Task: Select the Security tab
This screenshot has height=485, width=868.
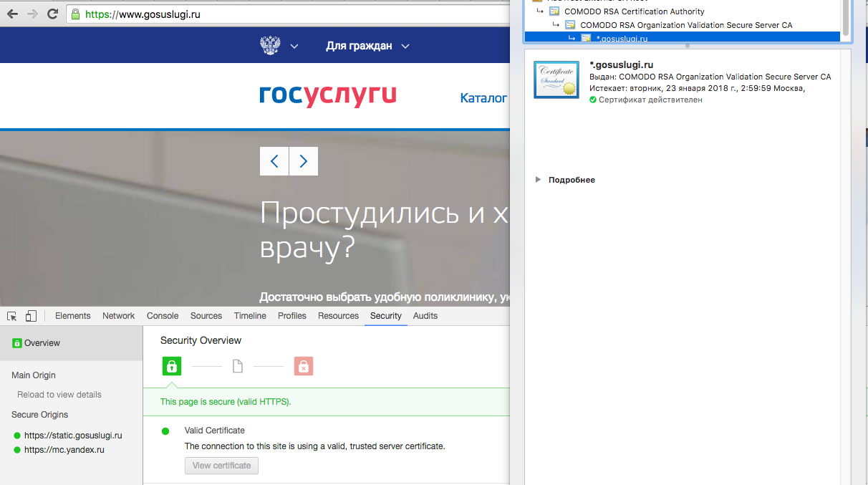Action: tap(386, 316)
